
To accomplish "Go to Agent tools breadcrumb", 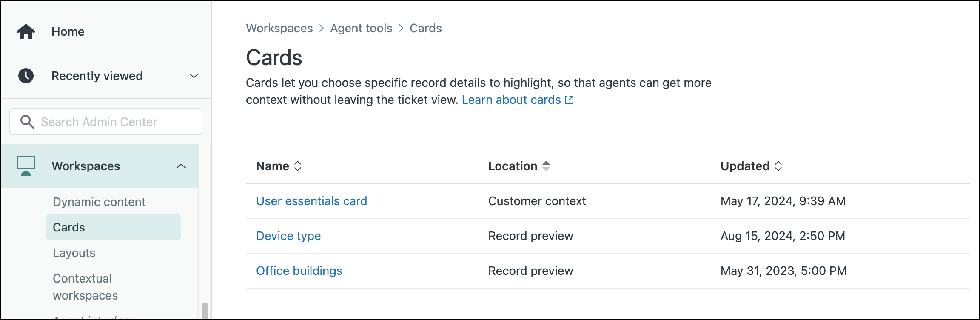I will (361, 28).
